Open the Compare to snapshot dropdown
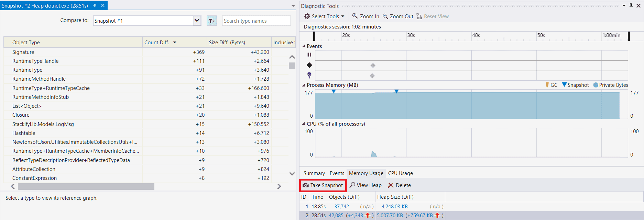The image size is (644, 220). click(197, 21)
